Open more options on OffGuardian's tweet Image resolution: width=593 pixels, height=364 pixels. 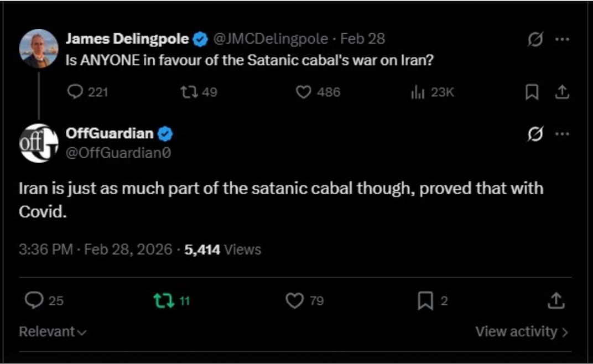tap(562, 134)
